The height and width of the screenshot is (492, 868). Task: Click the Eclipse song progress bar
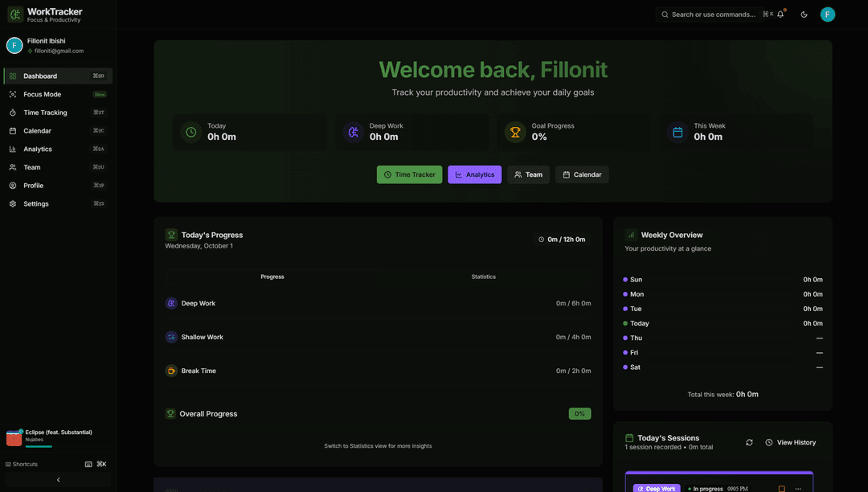(x=39, y=446)
